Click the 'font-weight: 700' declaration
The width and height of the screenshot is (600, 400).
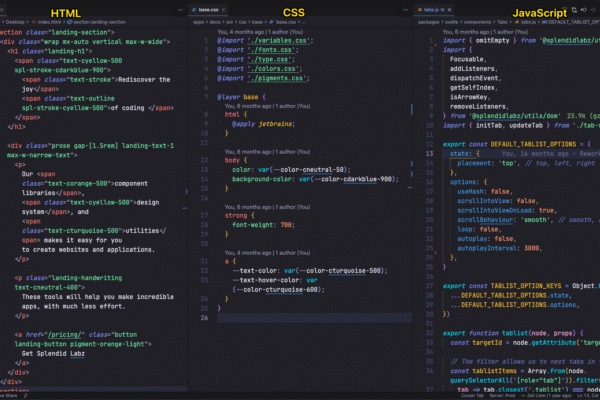(263, 225)
